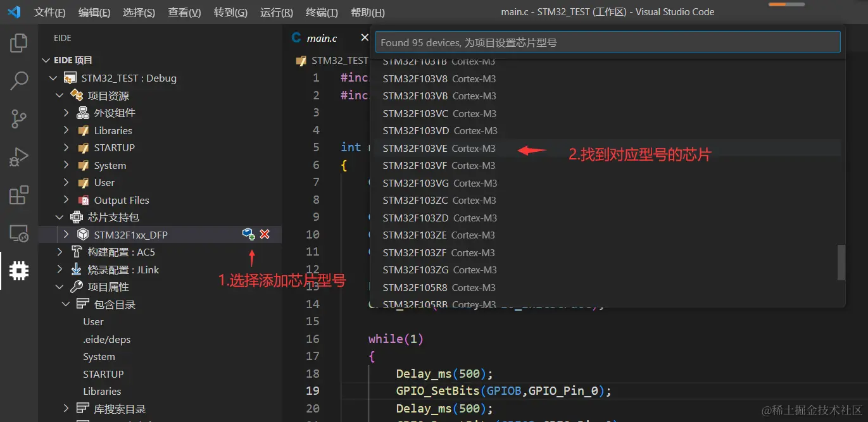The image size is (868, 422).
Task: Click the chip model search input field
Action: click(x=608, y=42)
